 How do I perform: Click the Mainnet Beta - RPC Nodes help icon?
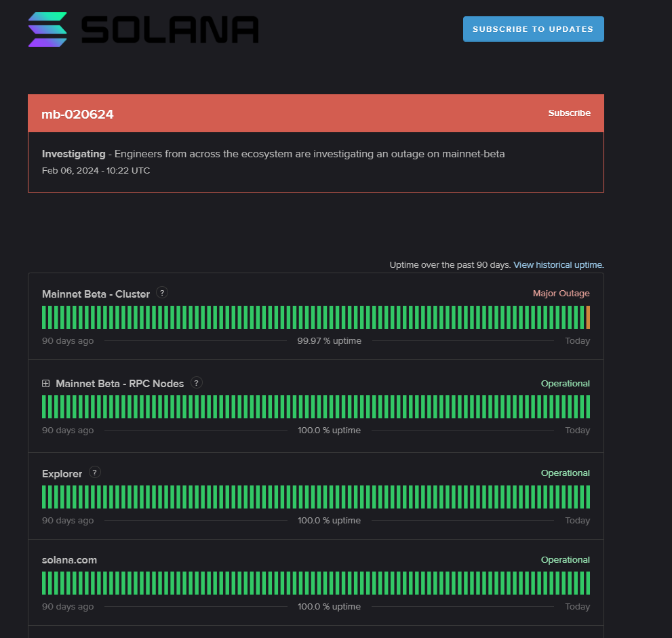tap(197, 383)
